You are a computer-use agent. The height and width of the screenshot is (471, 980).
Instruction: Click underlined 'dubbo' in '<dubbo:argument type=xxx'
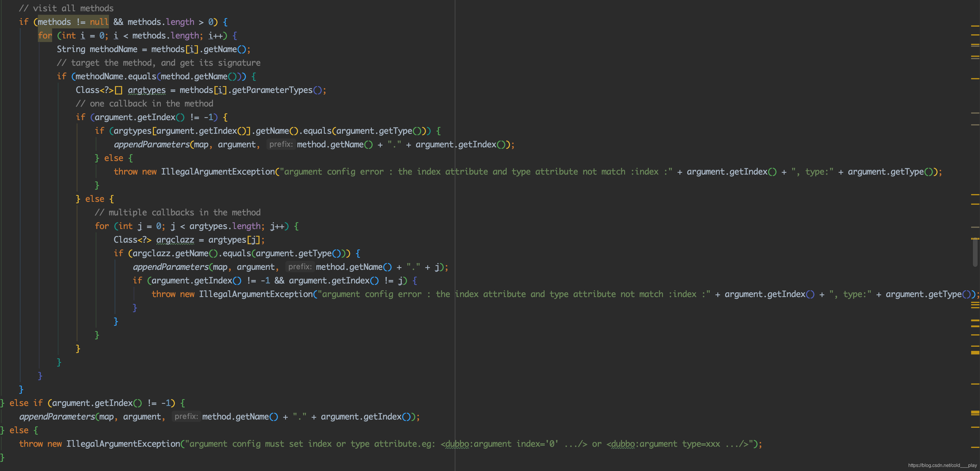(623, 444)
